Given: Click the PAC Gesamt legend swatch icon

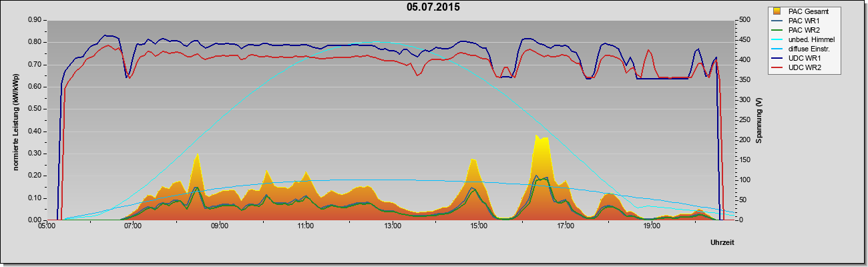Looking at the screenshot, I should (778, 11).
